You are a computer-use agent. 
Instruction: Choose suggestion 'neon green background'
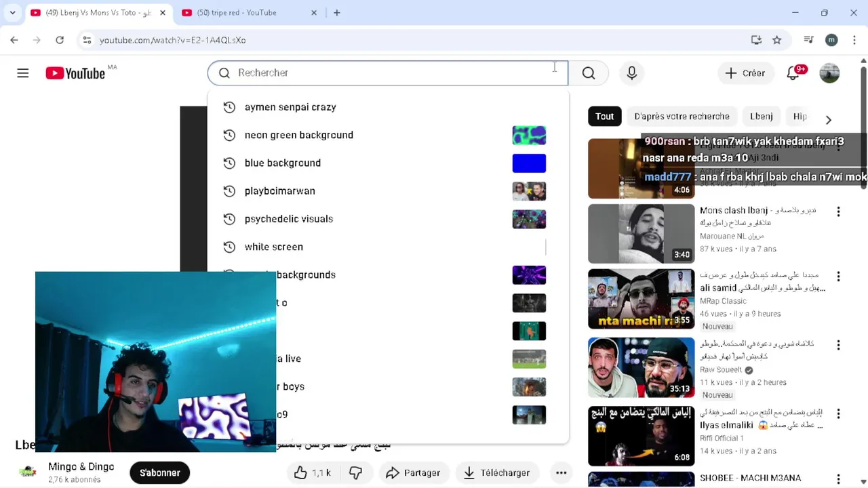coord(387,135)
